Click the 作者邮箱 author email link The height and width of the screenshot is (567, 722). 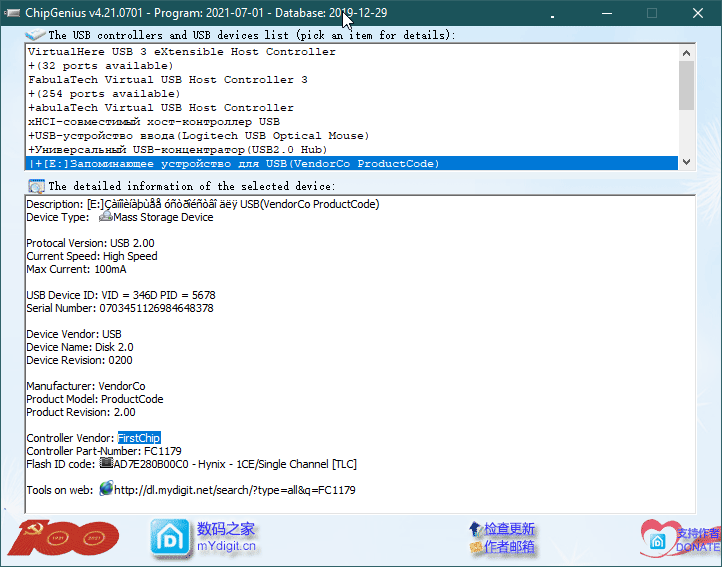(509, 547)
